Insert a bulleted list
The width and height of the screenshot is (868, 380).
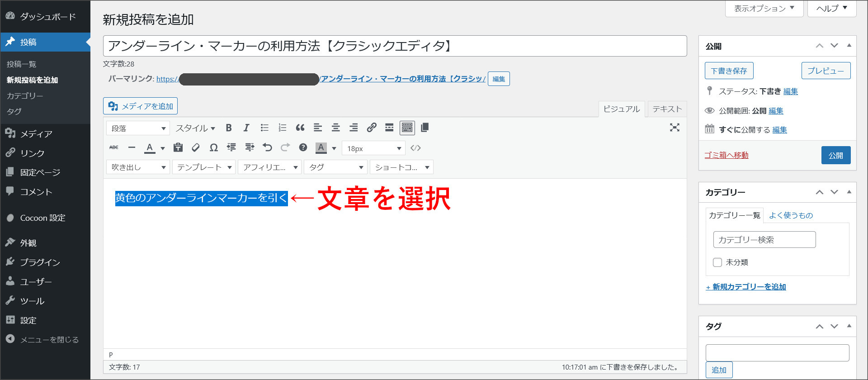[264, 128]
